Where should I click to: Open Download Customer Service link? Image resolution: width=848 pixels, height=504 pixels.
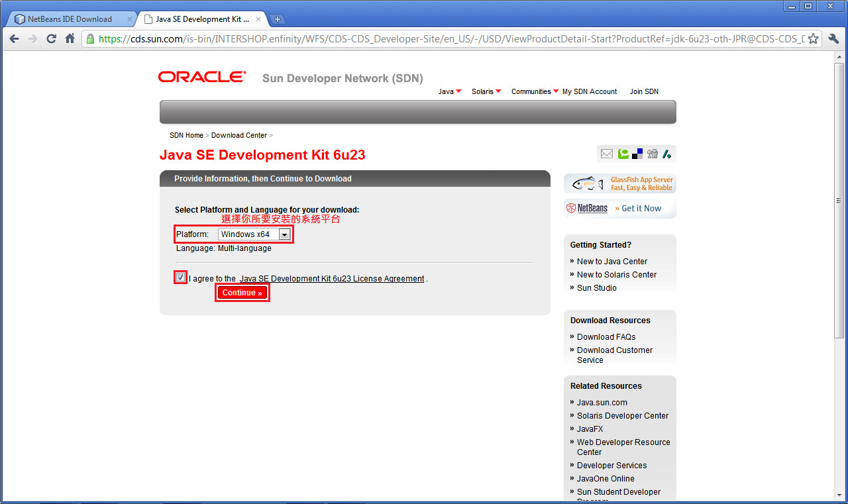615,355
